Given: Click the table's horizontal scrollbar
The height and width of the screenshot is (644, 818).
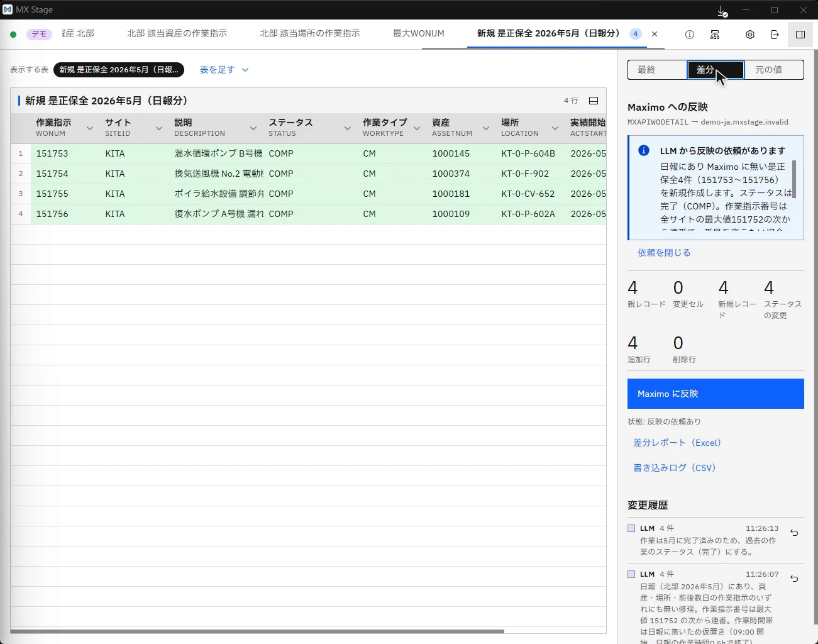Looking at the screenshot, I should pyautogui.click(x=257, y=631).
